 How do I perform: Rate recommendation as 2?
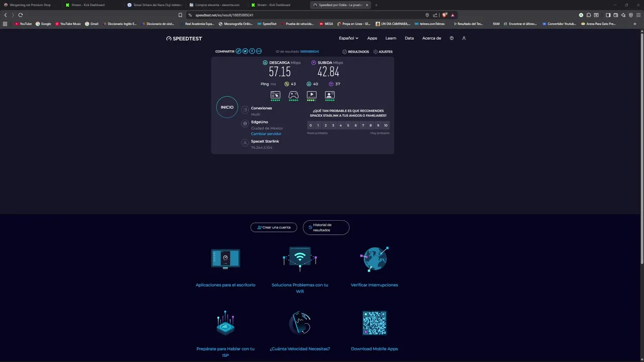(326, 125)
